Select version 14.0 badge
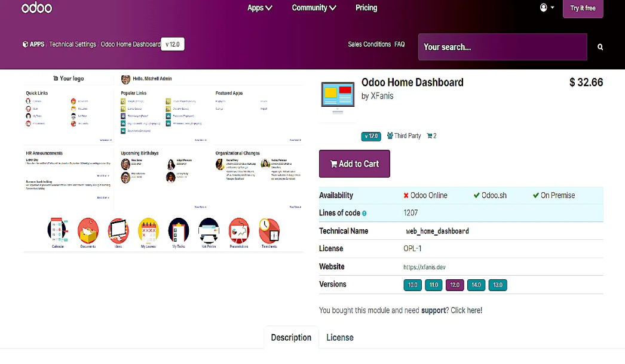 (x=476, y=285)
